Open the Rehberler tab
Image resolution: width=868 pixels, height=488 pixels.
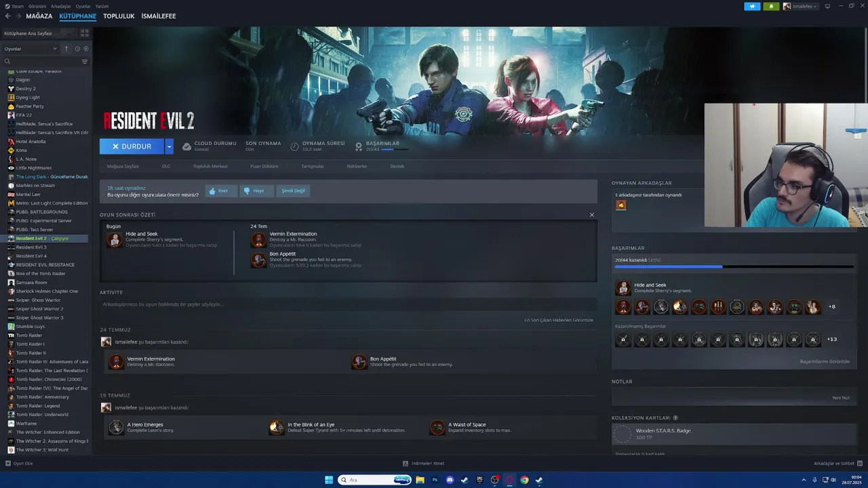tap(357, 166)
